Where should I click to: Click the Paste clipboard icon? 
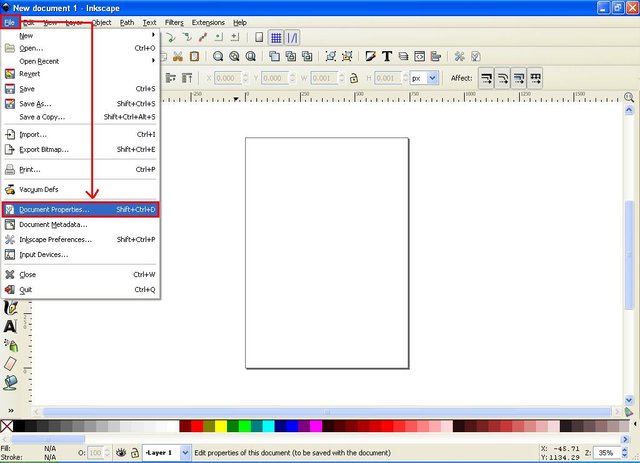(x=194, y=56)
